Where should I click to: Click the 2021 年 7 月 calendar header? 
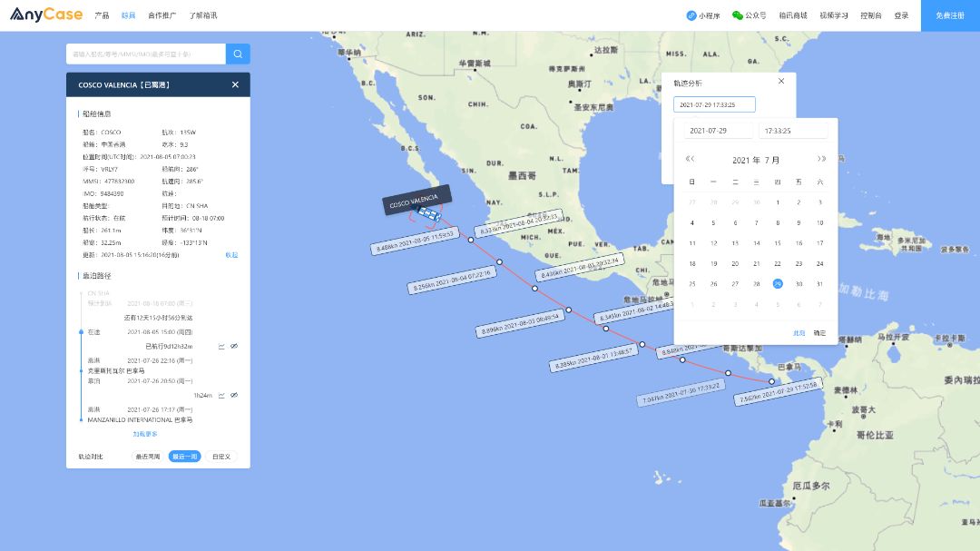pos(756,160)
